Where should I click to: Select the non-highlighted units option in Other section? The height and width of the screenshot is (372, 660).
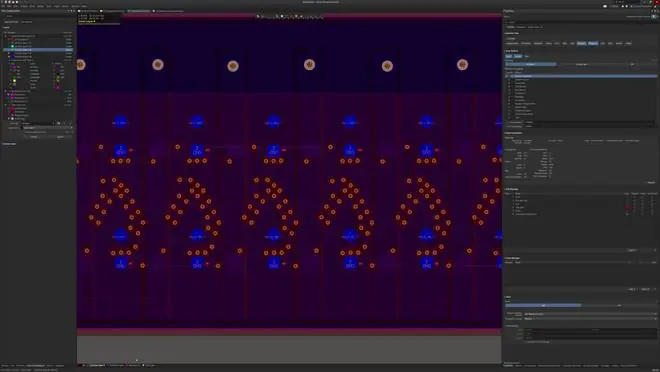(619, 305)
